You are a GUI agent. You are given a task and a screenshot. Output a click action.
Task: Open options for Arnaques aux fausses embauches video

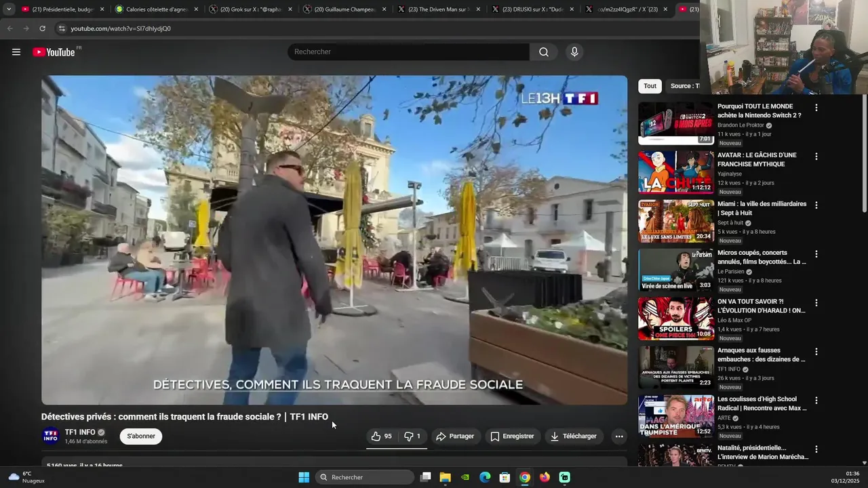[x=816, y=352]
